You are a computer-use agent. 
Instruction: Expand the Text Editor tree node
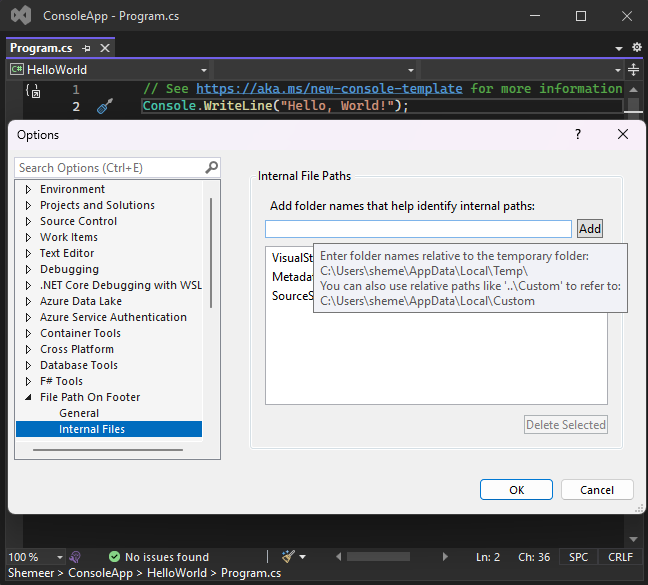coord(28,253)
